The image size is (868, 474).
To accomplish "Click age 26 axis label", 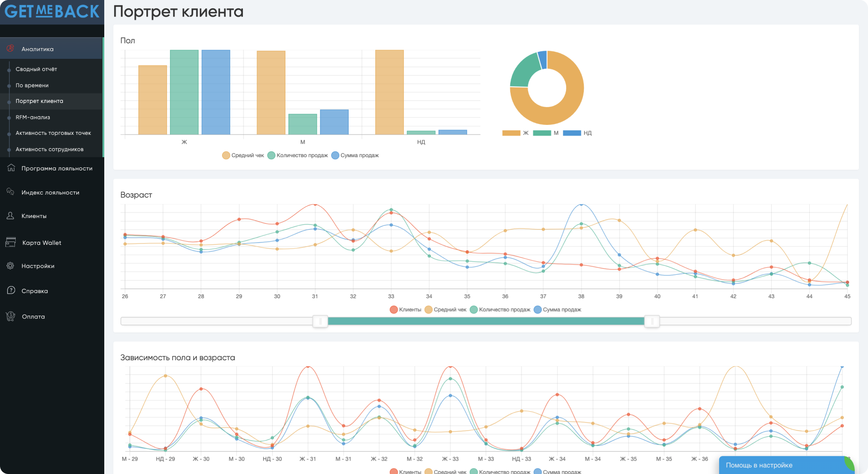I will coord(125,296).
